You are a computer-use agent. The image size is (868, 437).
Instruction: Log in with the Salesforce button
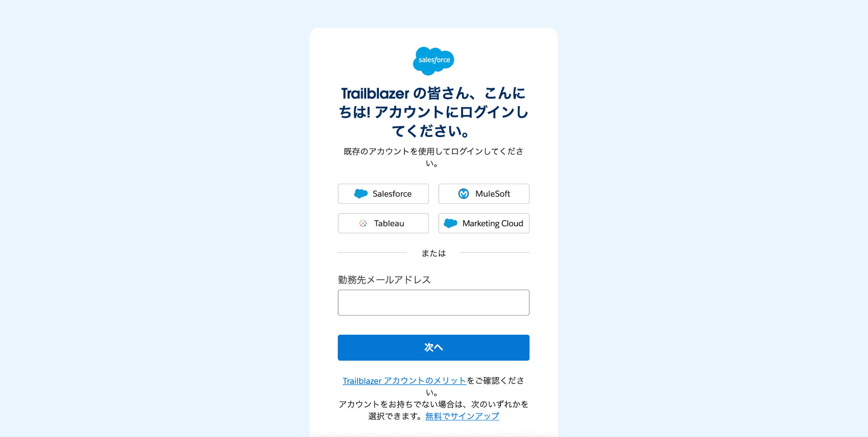pos(383,193)
